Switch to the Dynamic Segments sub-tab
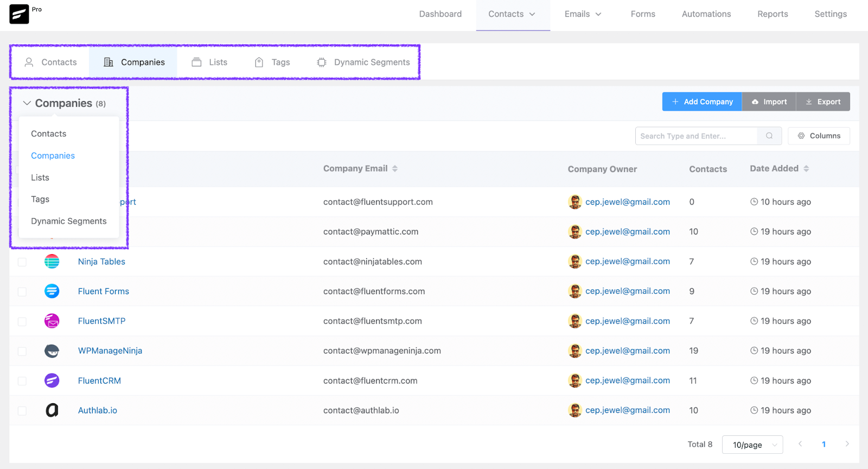Screen dimensions: 868x469 coord(363,62)
